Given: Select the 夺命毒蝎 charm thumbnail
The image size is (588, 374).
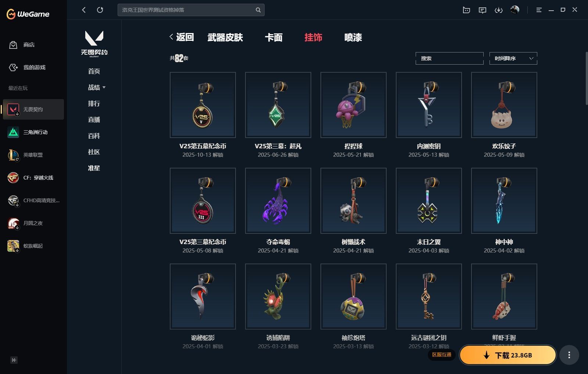Looking at the screenshot, I should pyautogui.click(x=278, y=201).
